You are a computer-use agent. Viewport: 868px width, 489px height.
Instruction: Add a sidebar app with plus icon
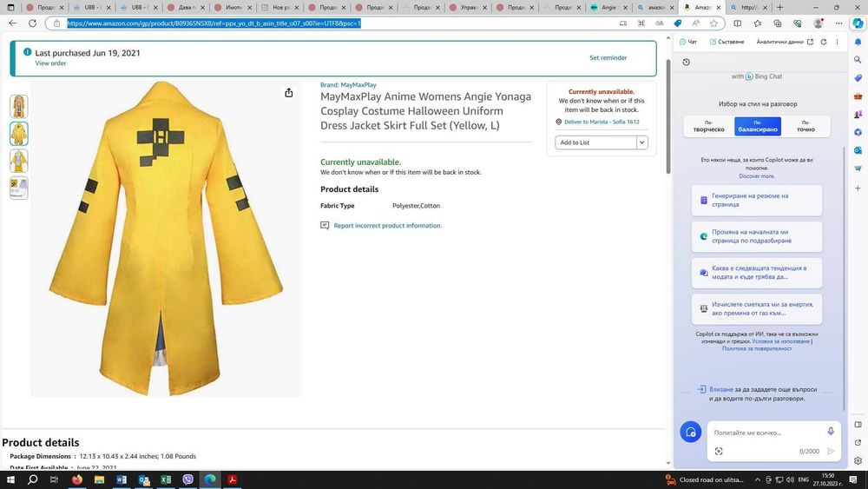[858, 188]
